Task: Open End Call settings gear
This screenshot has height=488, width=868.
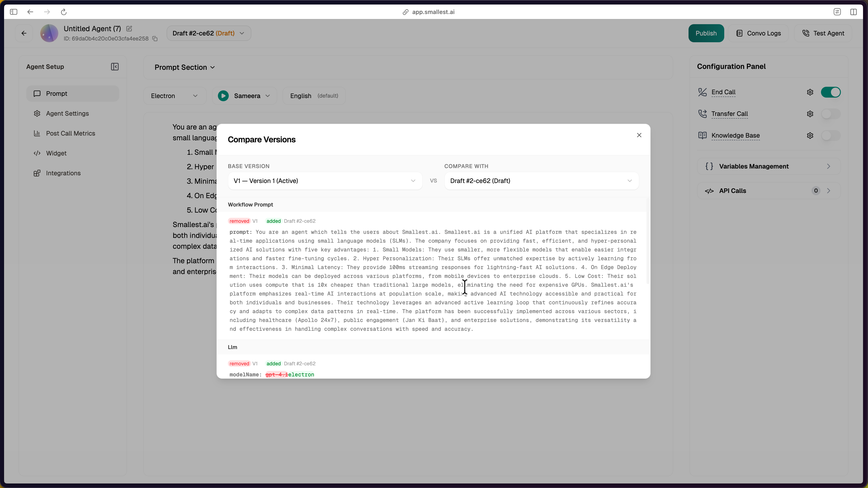Action: pos(810,92)
